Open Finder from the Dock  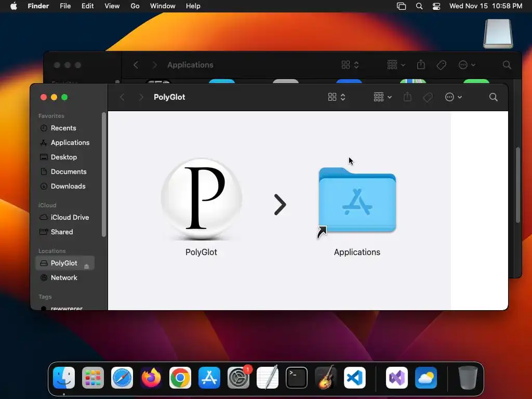pyautogui.click(x=64, y=378)
